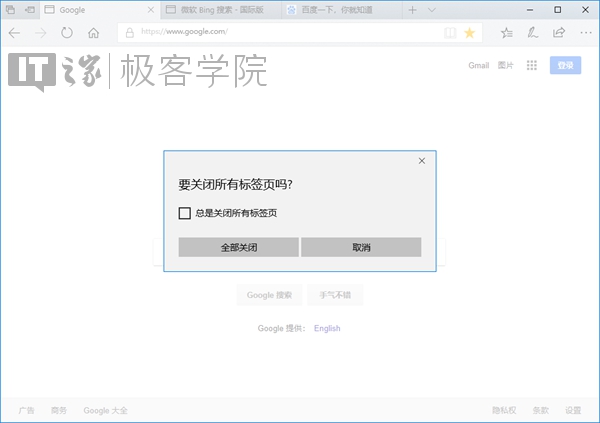Toggle the favorites star icon
This screenshot has width=600, height=423.
[x=470, y=33]
